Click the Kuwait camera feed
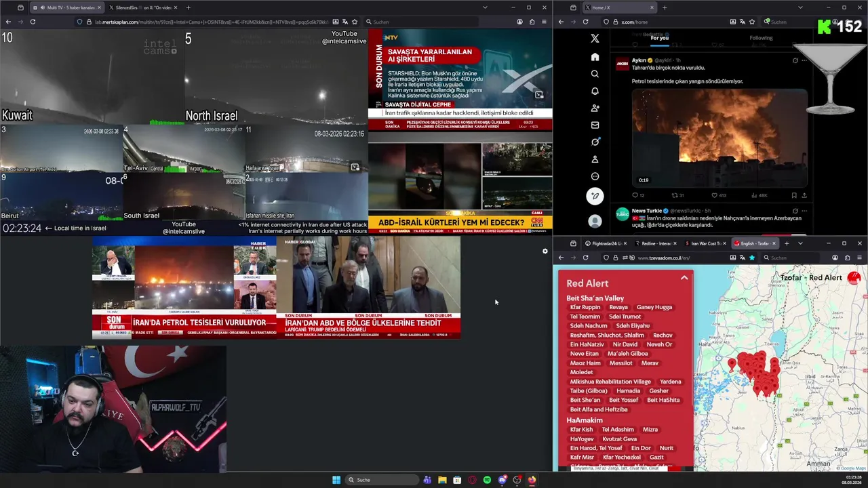The image size is (868, 488). point(92,77)
